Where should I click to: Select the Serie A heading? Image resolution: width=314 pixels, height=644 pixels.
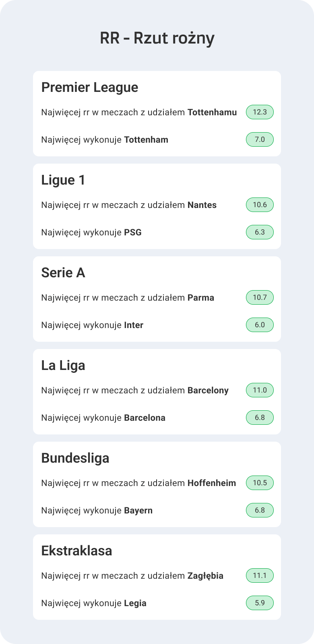(63, 273)
